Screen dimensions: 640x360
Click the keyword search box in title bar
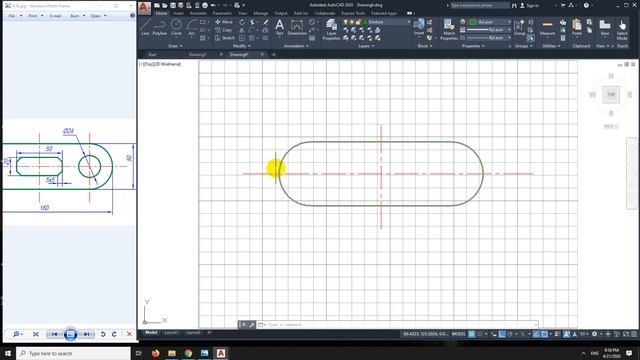click(480, 5)
